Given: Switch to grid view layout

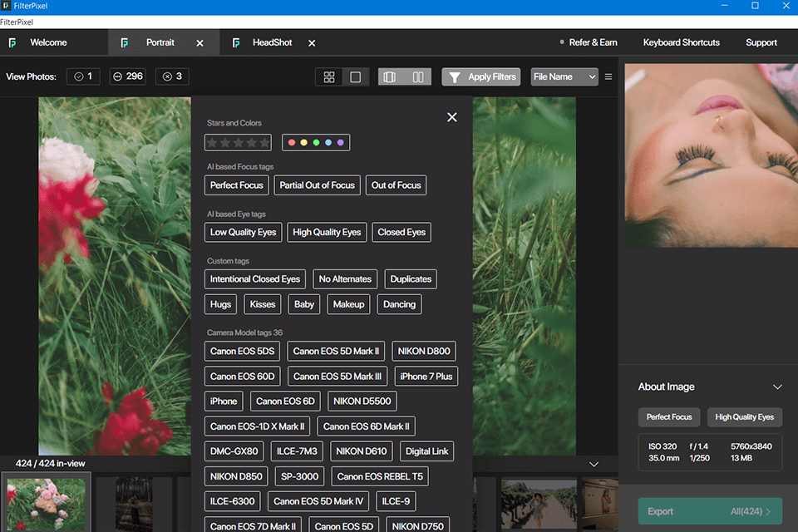Looking at the screenshot, I should point(329,76).
